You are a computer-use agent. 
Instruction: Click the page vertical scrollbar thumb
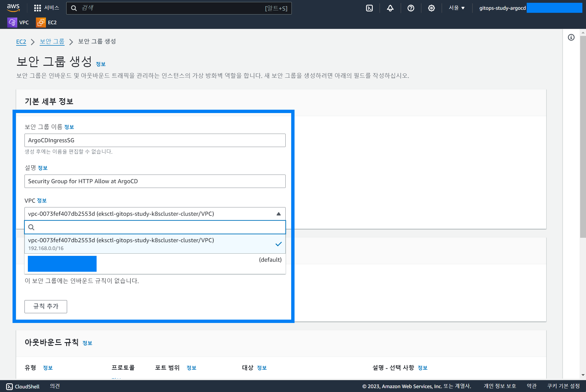pos(583,136)
